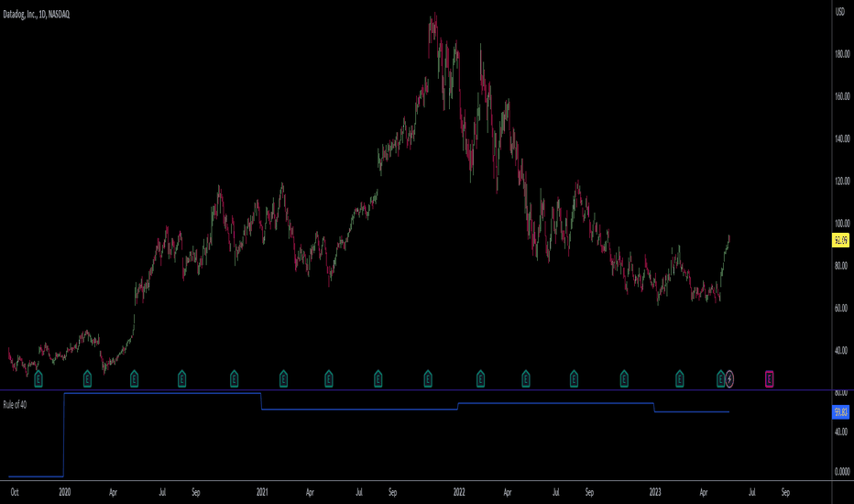Open the earnings marker beneath the all-time-high peak
This screenshot has height=504, width=854.
428,378
